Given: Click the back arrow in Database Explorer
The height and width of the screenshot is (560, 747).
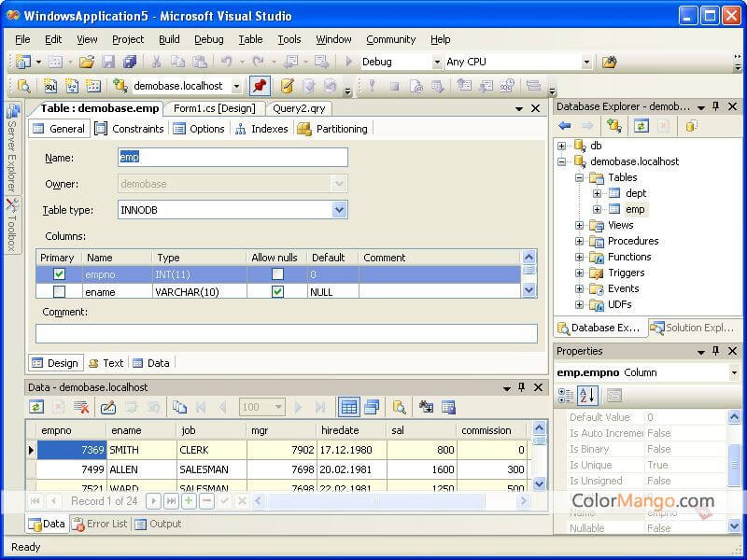Looking at the screenshot, I should [x=565, y=126].
